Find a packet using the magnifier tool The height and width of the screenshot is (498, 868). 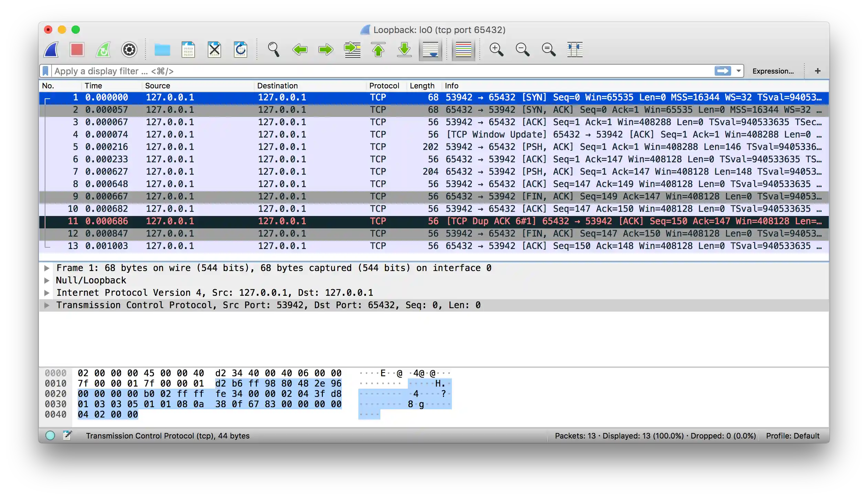click(x=273, y=50)
